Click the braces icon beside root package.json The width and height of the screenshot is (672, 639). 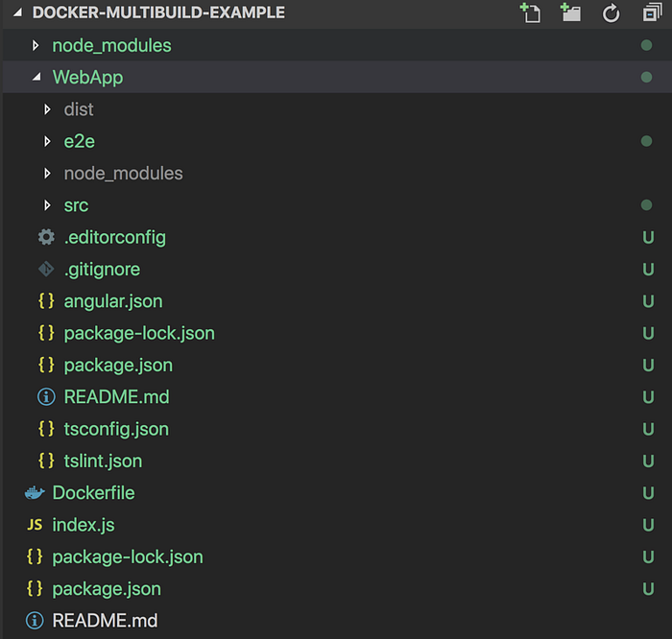coord(35,588)
